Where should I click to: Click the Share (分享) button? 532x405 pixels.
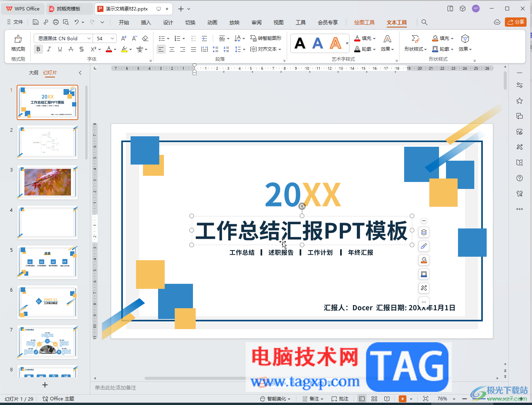click(x=516, y=22)
